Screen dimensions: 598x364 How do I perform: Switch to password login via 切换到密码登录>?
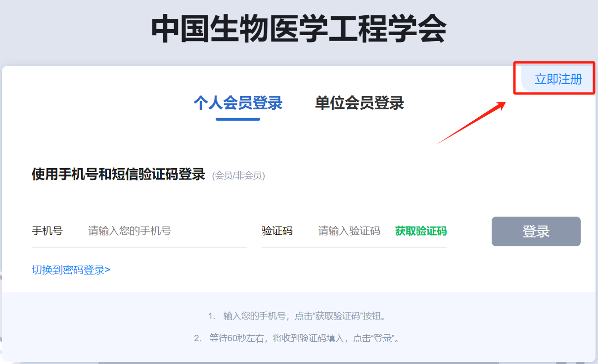tap(71, 270)
